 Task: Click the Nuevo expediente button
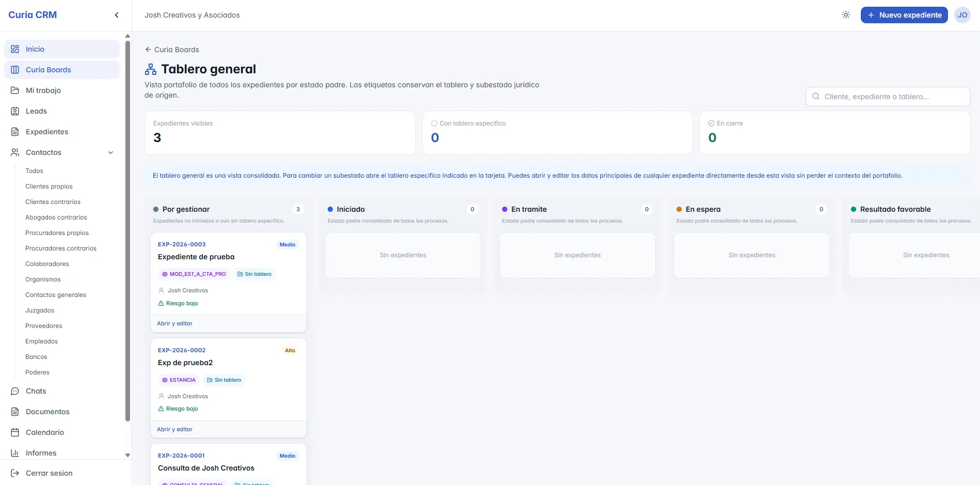pos(904,15)
